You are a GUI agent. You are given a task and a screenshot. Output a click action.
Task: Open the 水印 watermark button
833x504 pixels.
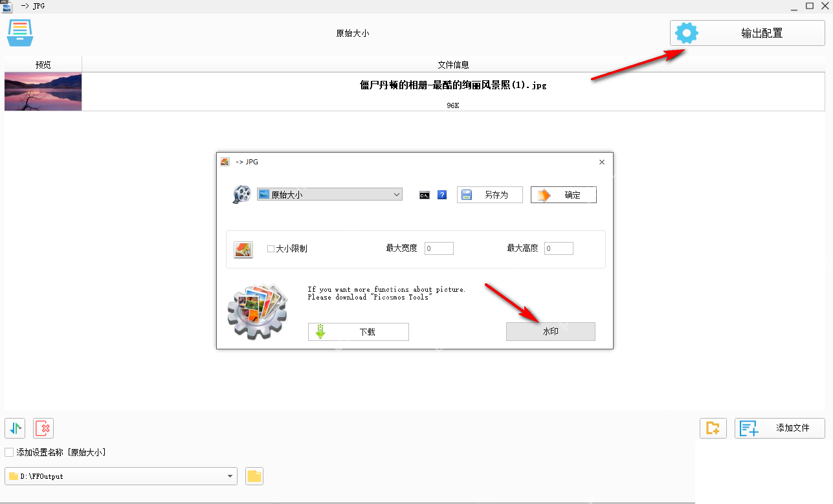tap(551, 331)
